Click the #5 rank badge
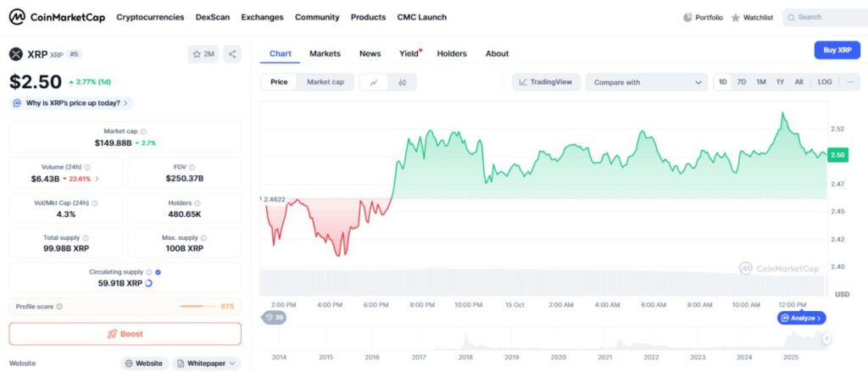Screen dimensions: 868x372 tap(75, 54)
